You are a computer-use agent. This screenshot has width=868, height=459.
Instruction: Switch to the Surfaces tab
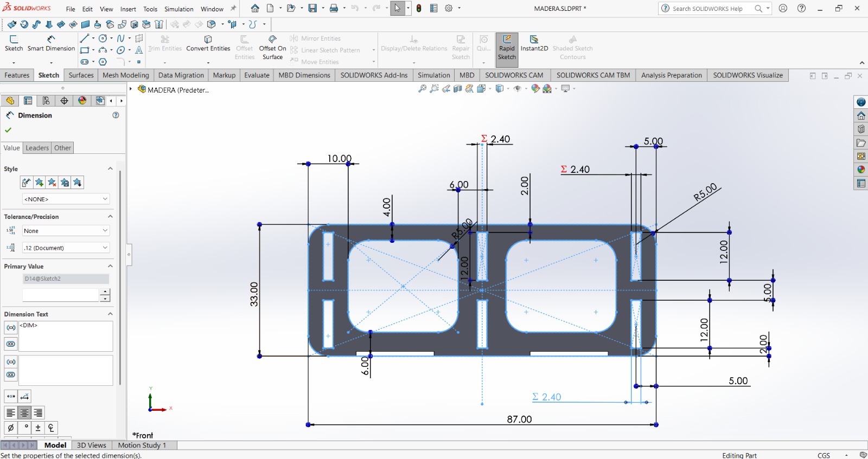click(81, 75)
